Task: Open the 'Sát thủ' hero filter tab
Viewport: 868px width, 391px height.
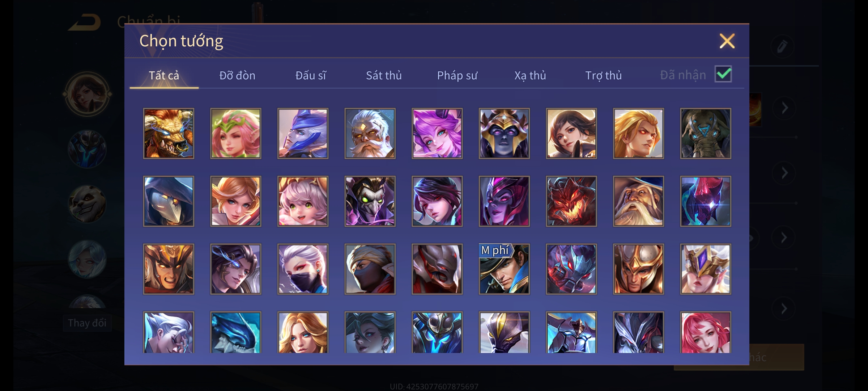Action: (384, 75)
